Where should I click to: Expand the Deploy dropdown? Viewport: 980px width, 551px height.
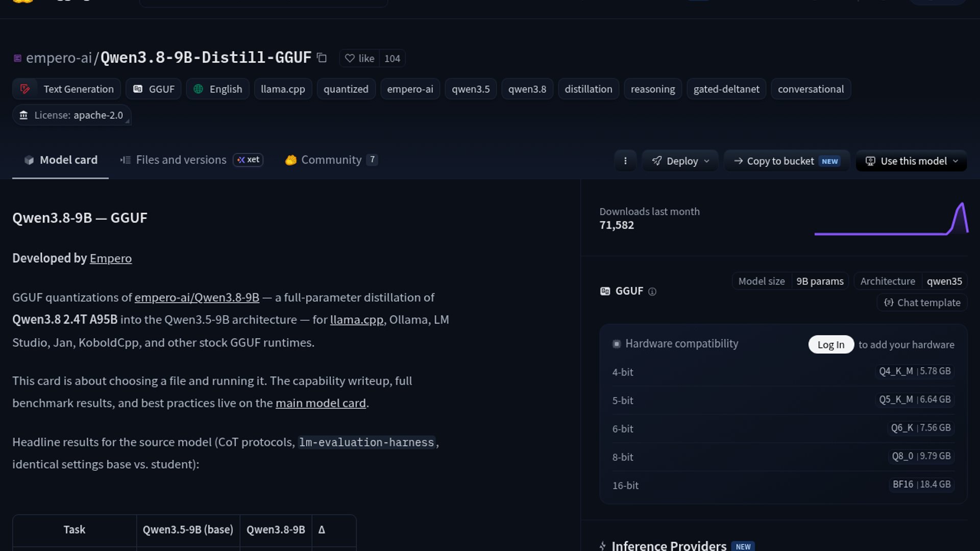point(680,161)
